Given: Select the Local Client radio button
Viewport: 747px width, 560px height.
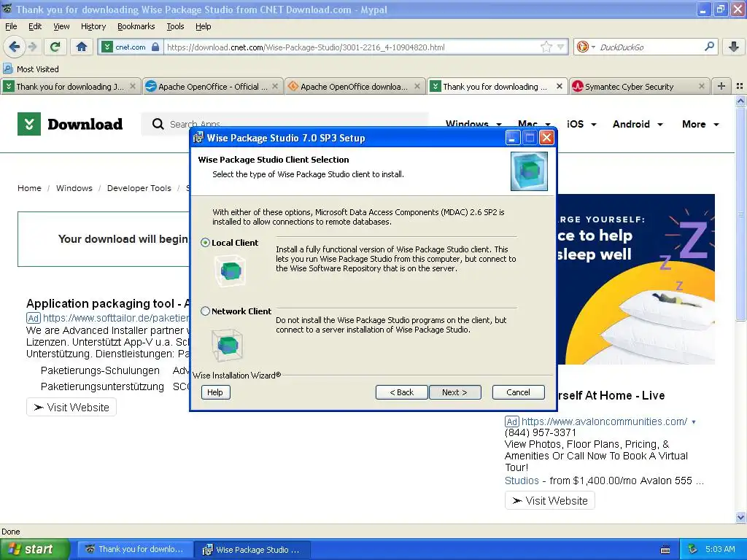Looking at the screenshot, I should point(205,243).
